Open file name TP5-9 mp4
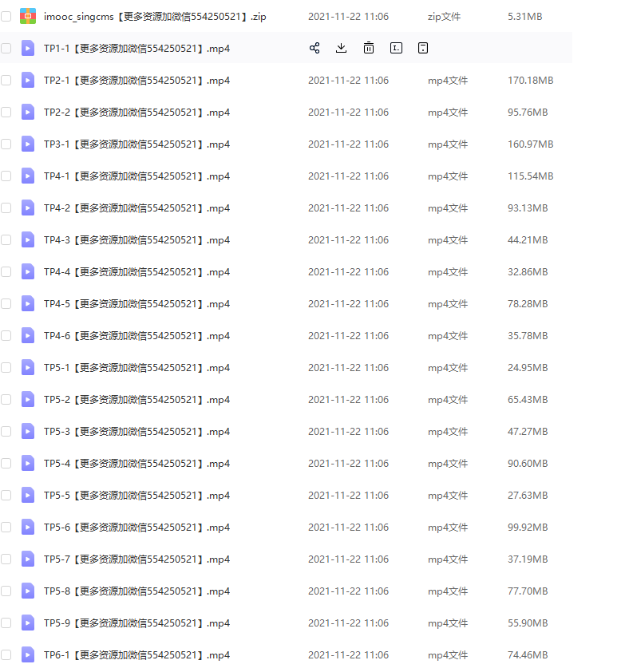This screenshot has height=672, width=629. click(x=136, y=623)
